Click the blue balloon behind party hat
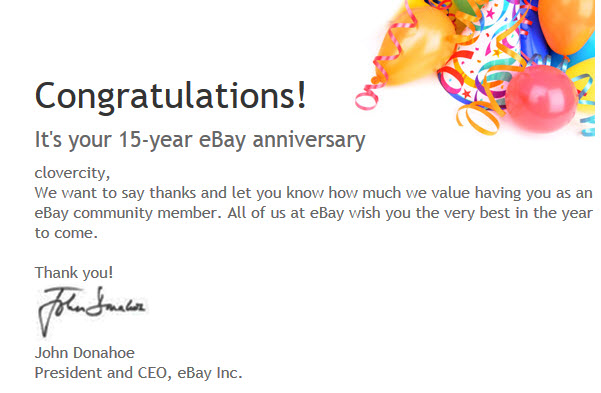 (x=535, y=36)
